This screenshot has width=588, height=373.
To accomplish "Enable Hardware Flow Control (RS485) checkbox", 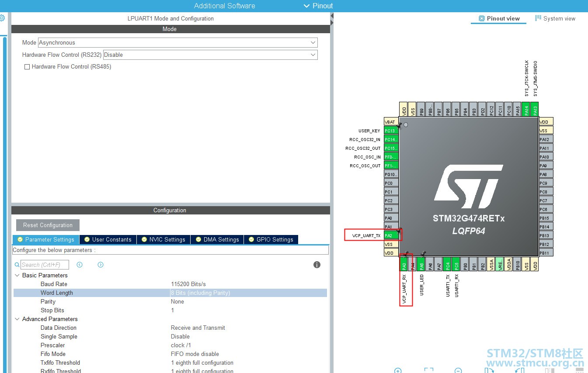I will (x=27, y=67).
